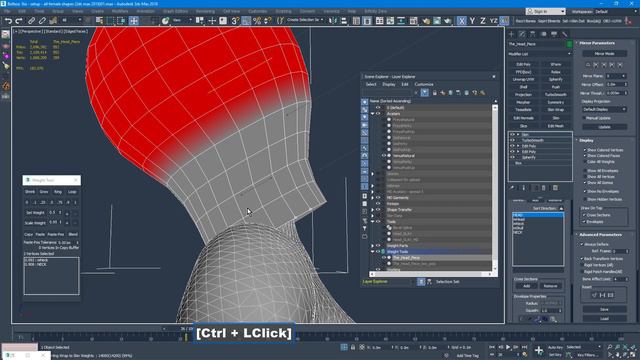Click the Blend button in Weight Tool
The image size is (640, 360).
[x=73, y=234]
